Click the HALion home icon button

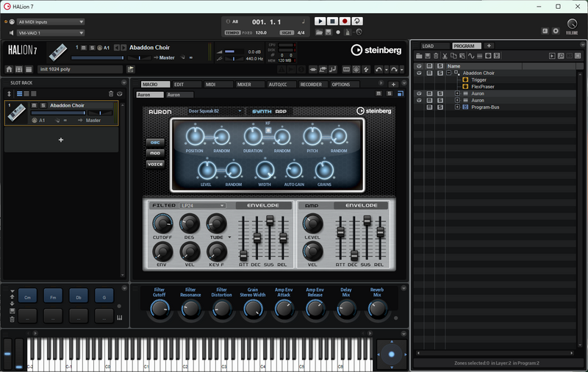10,69
